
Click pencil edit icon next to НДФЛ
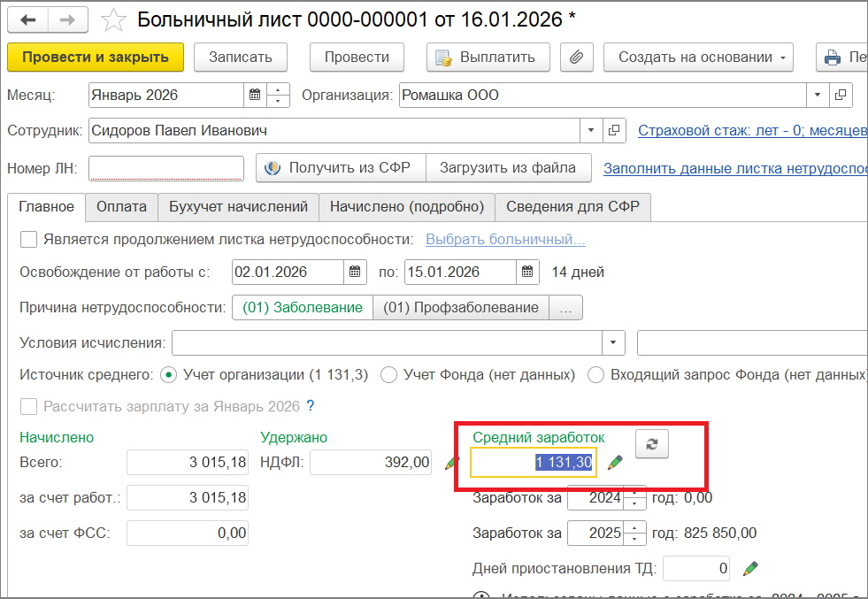click(452, 462)
